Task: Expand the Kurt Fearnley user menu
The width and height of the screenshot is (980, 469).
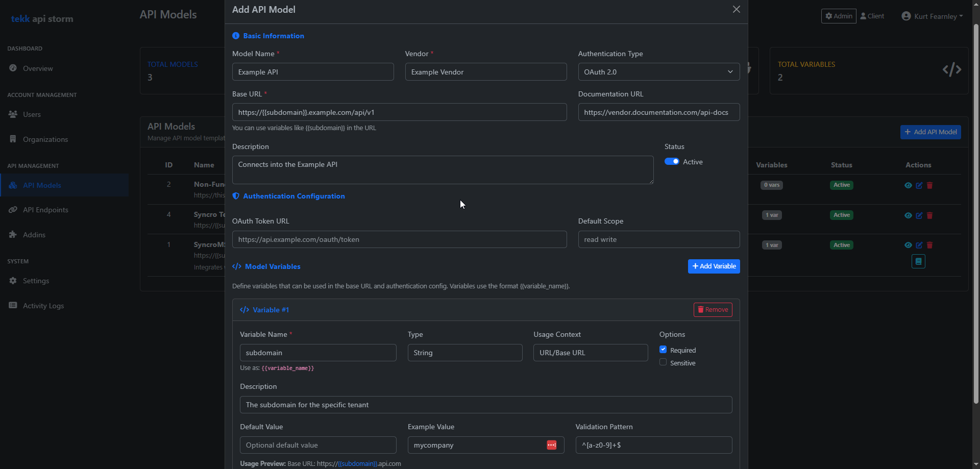Action: point(932,16)
